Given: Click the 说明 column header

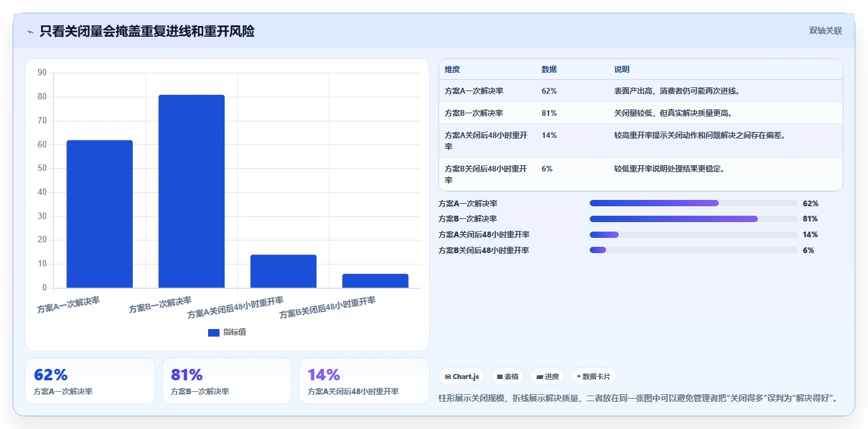Looking at the screenshot, I should (x=622, y=70).
